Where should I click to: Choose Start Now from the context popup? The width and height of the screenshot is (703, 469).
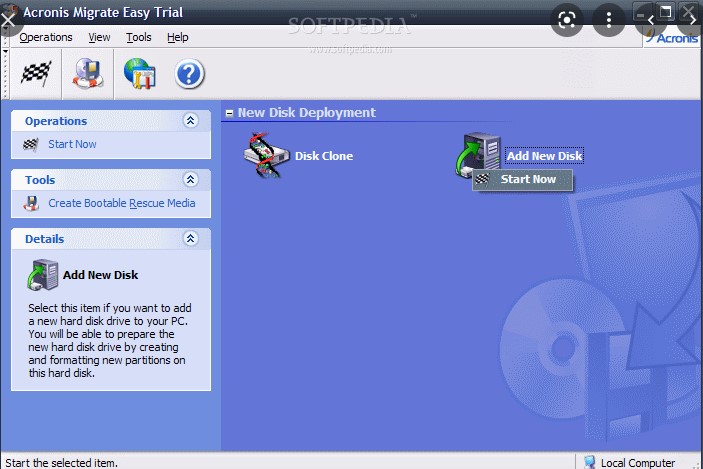523,179
